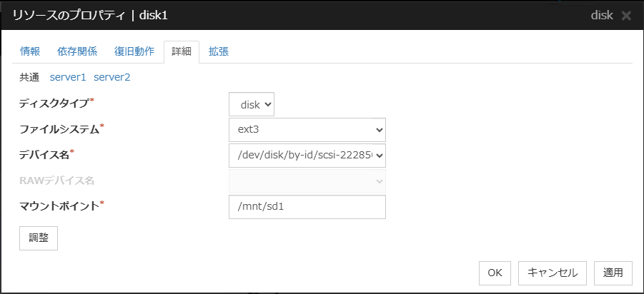Image resolution: width=644 pixels, height=294 pixels.
Task: Open the server2 settings link
Action: (112, 77)
